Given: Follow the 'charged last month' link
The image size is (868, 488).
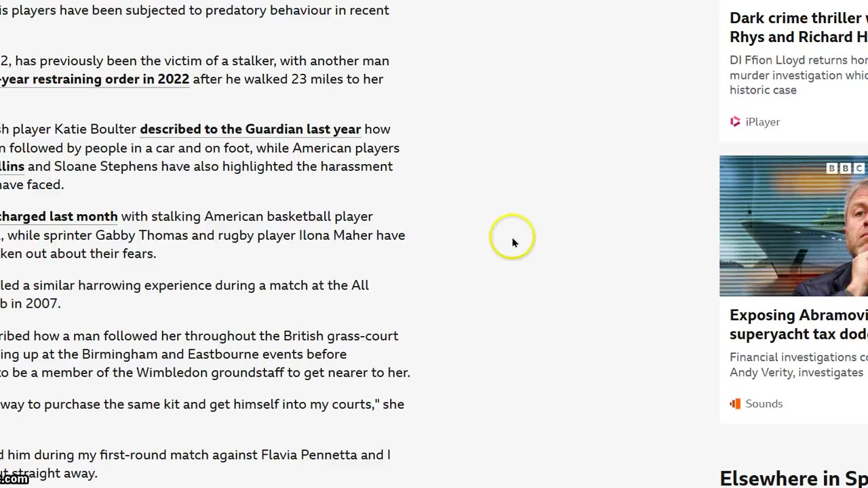Looking at the screenshot, I should (x=58, y=217).
